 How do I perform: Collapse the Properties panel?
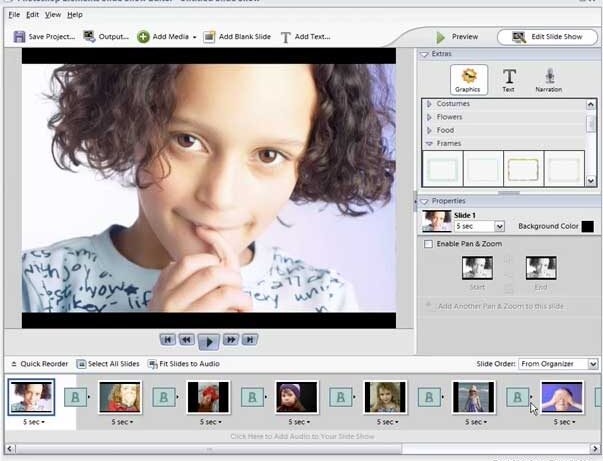(424, 201)
